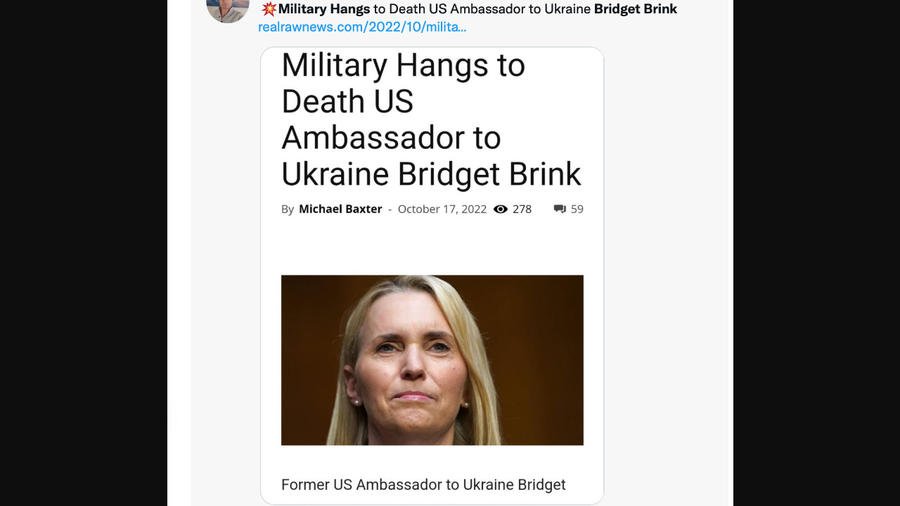Click blank space between byline and photo
The width and height of the screenshot is (900, 506).
(432, 246)
